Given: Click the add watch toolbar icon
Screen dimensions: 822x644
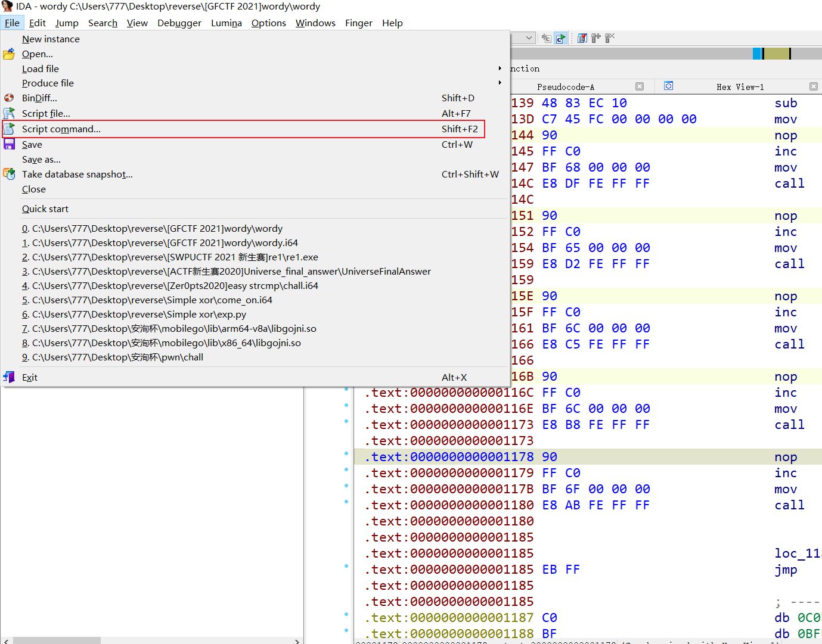Looking at the screenshot, I should coord(596,38).
